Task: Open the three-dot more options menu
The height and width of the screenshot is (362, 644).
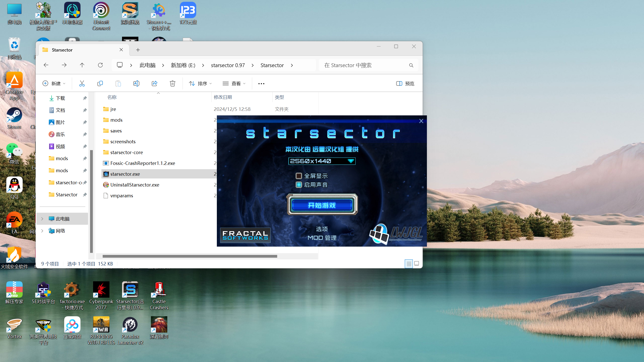Action: [x=261, y=83]
